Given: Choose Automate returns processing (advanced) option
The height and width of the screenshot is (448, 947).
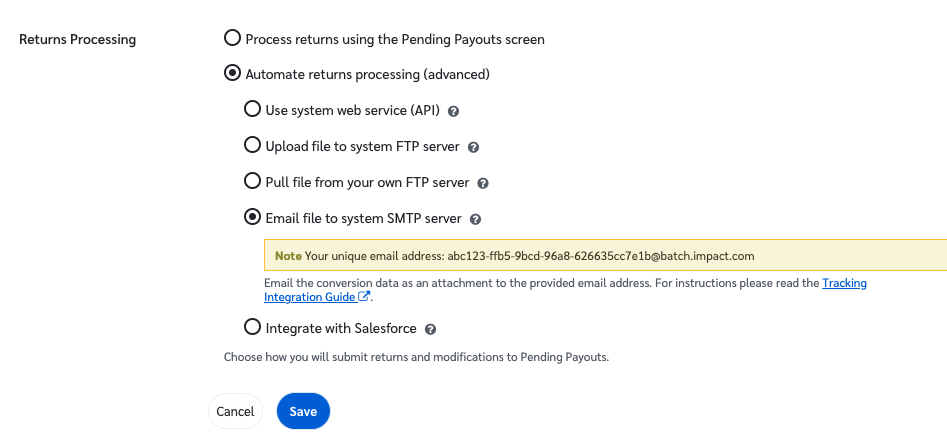Looking at the screenshot, I should [x=232, y=73].
